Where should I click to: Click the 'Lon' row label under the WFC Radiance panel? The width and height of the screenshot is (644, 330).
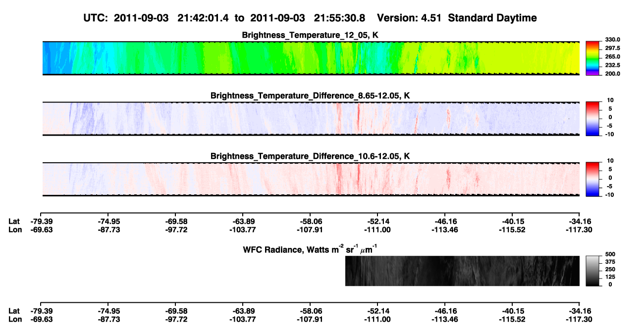pos(15,320)
